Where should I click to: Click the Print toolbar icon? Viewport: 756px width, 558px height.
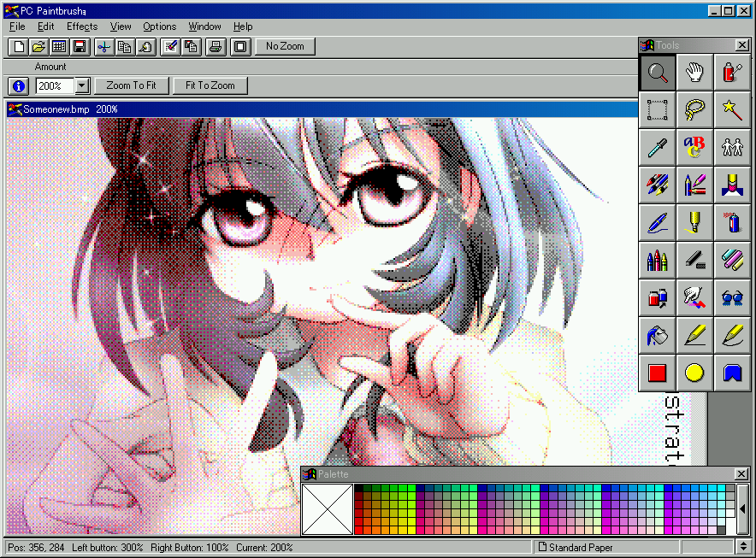216,47
